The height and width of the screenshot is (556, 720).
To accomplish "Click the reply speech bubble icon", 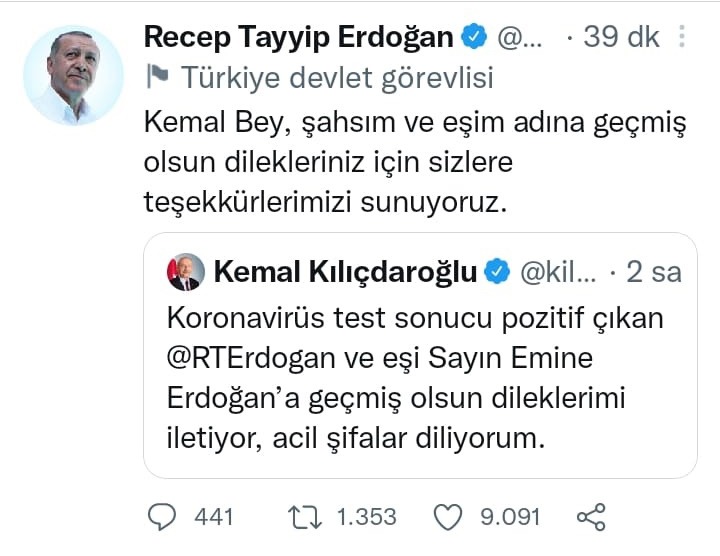I will [x=162, y=516].
